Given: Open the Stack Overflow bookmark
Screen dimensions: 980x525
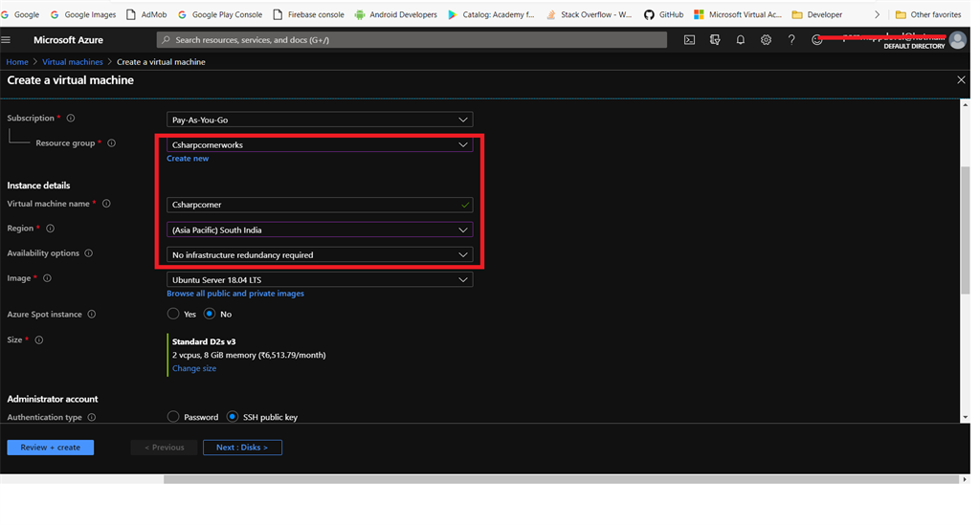Looking at the screenshot, I should click(x=589, y=14).
